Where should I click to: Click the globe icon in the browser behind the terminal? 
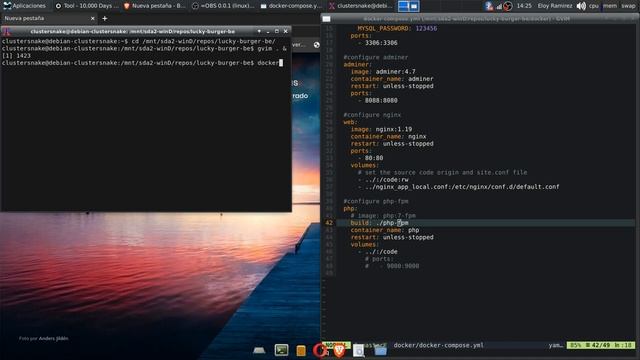[316, 45]
